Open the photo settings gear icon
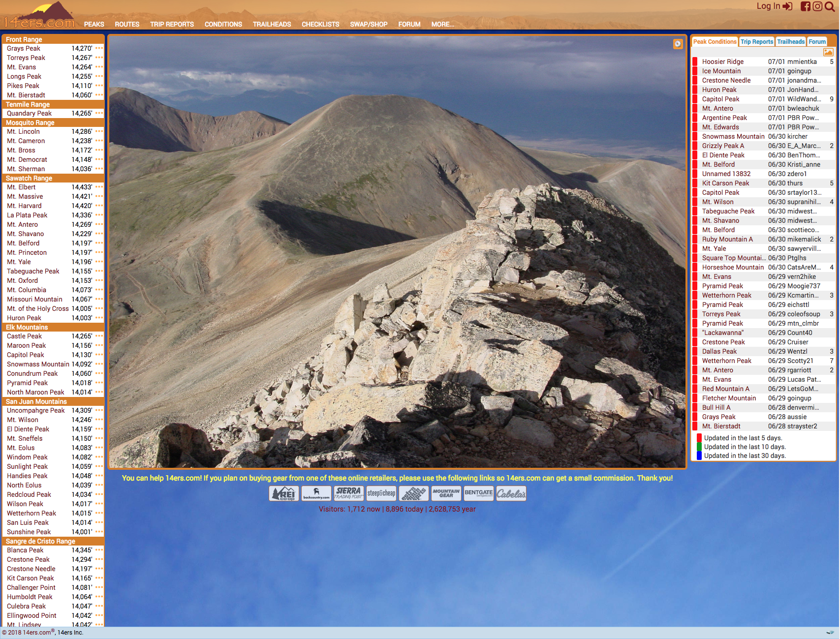Viewport: 840px width, 639px height. pos(678,44)
